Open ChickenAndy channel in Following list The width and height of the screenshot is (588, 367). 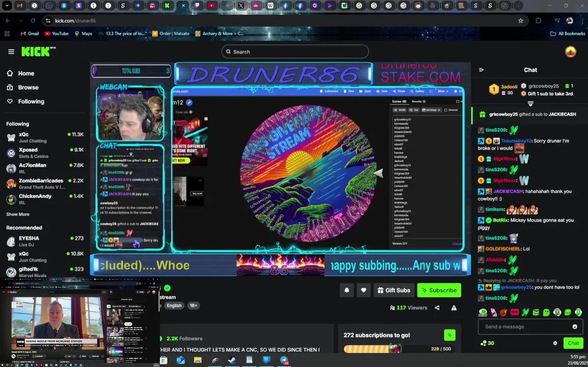(x=45, y=199)
